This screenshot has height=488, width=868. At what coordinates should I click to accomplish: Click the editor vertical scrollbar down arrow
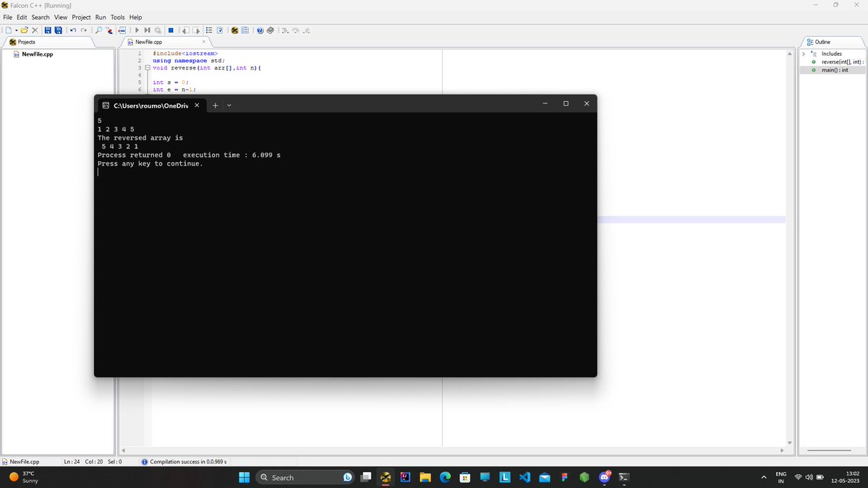coord(790,442)
